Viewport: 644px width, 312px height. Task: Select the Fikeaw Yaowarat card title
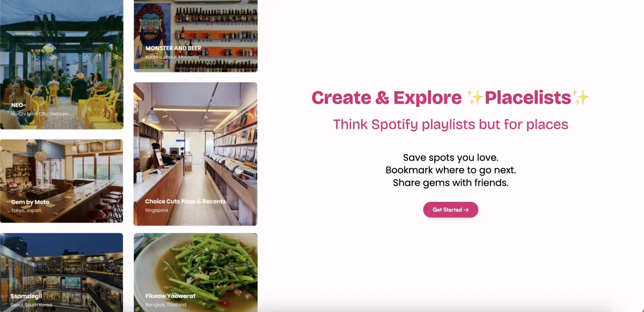(x=170, y=296)
